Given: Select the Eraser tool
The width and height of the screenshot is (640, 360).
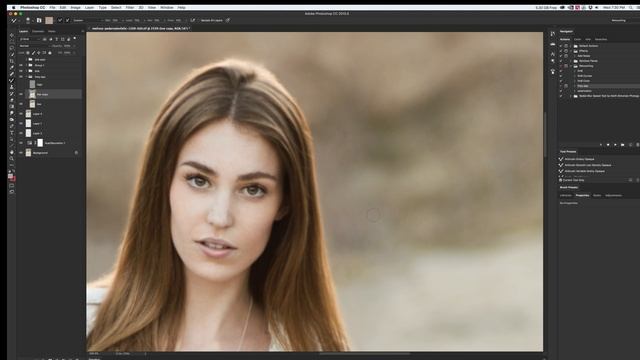Looking at the screenshot, I should (x=12, y=100).
